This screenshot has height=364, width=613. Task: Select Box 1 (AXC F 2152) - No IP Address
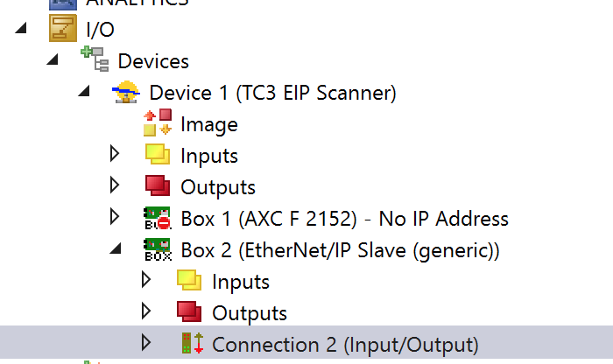point(344,219)
